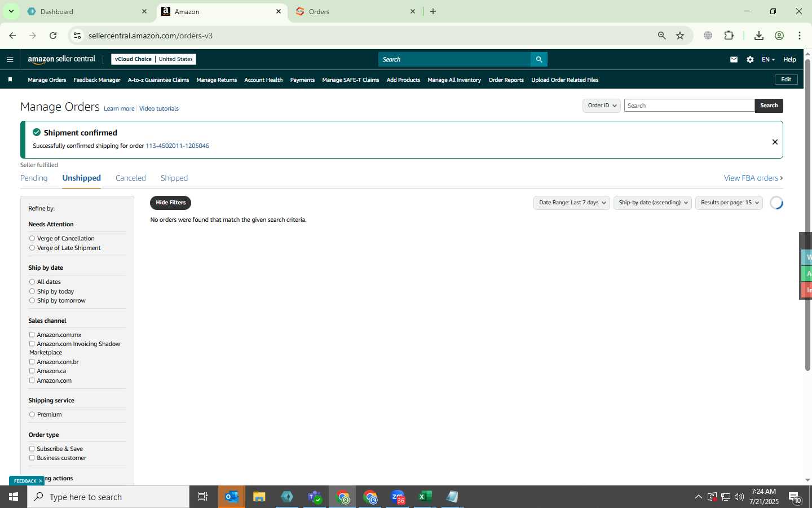Click the bookmark flag icon
This screenshot has width=812, height=508.
[x=10, y=80]
